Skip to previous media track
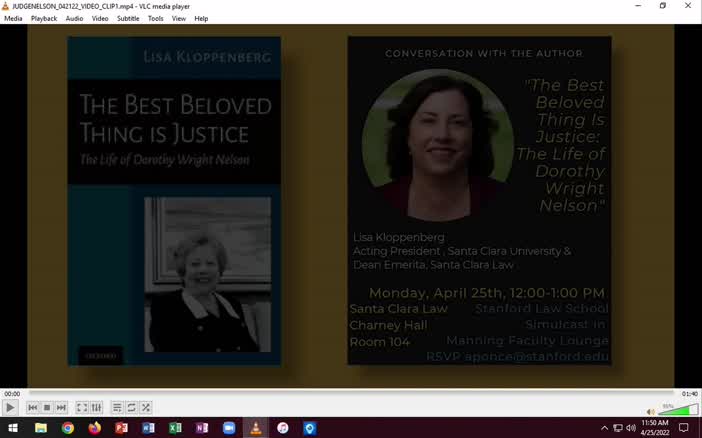Viewport: 702px width, 438px height. point(33,408)
